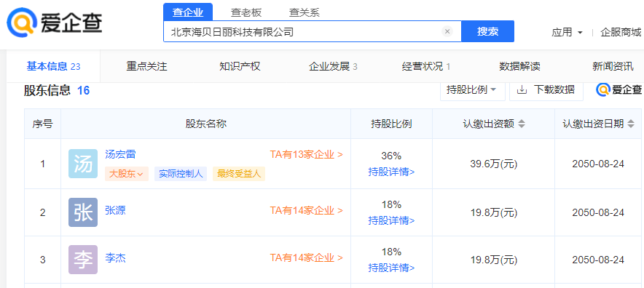Open shareholder 张源's name link
644x288 pixels.
(115, 210)
